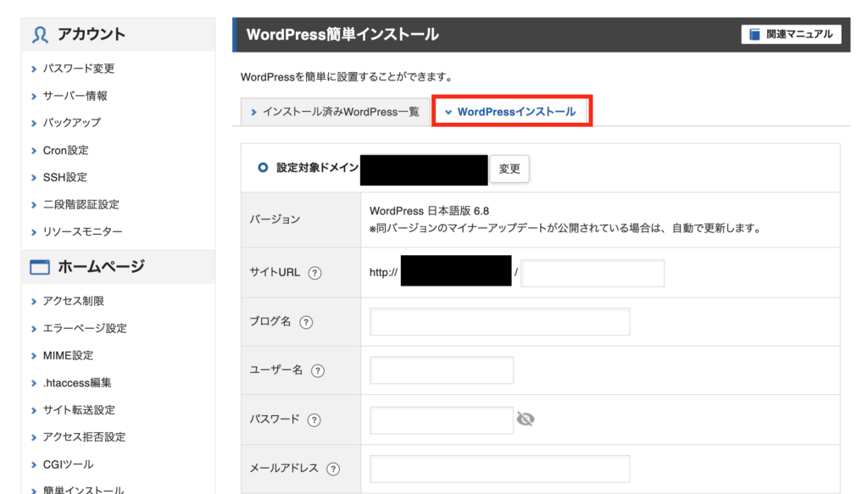Click chevron beside アクセス制限
Viewport: 868px width, 494px height.
[34, 302]
